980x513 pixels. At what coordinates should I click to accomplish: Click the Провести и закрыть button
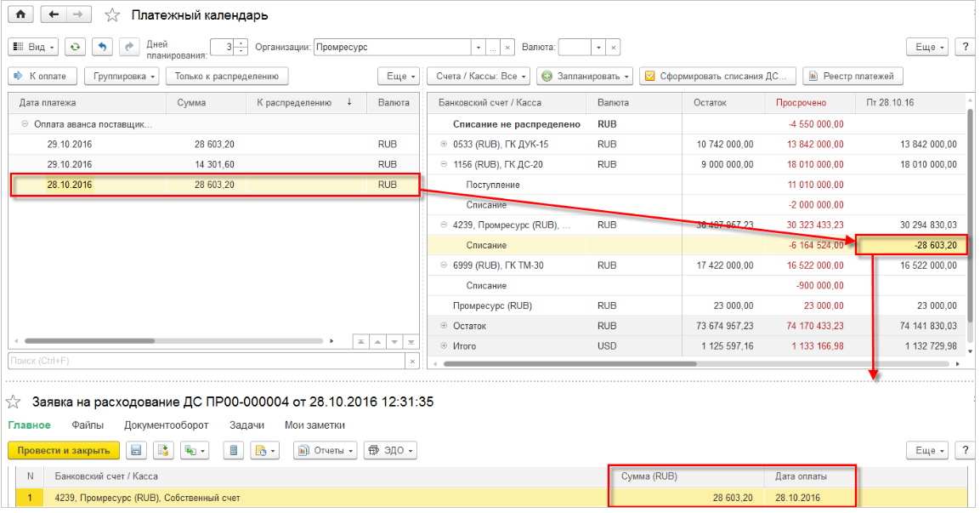point(64,450)
